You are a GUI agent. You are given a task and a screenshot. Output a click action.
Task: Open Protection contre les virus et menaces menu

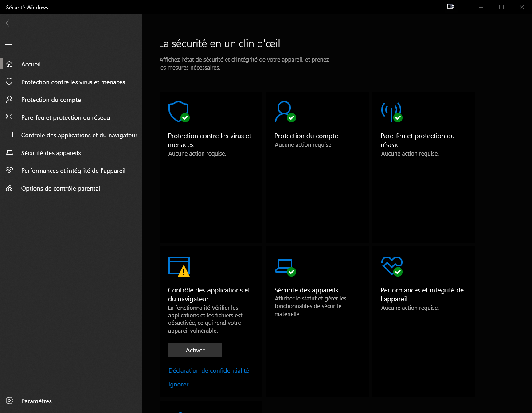pyautogui.click(x=71, y=82)
